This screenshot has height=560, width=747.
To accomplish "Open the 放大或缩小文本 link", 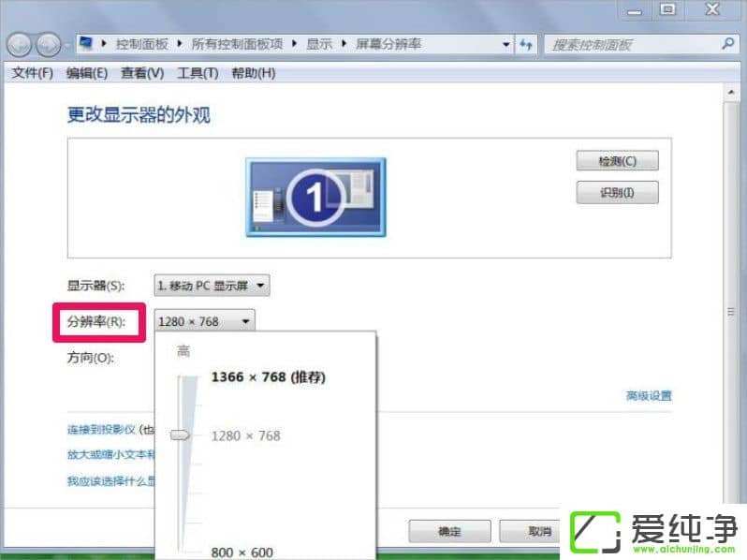I will point(110,455).
